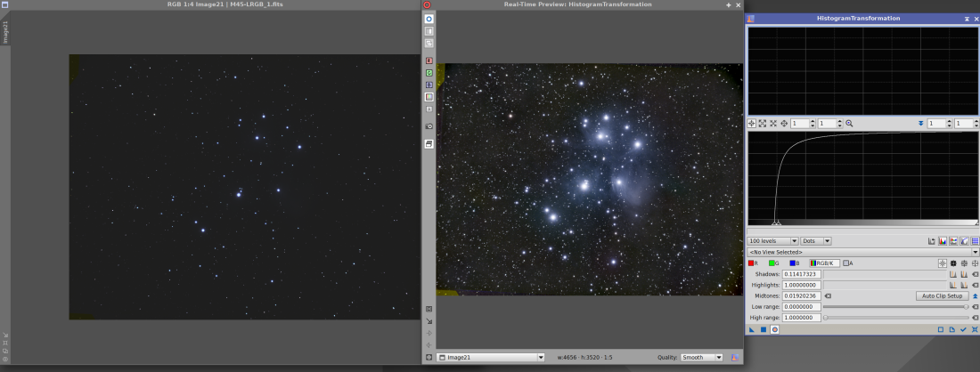Click fourth pan cross icon in histogram toolbar
The height and width of the screenshot is (372, 980).
[784, 124]
